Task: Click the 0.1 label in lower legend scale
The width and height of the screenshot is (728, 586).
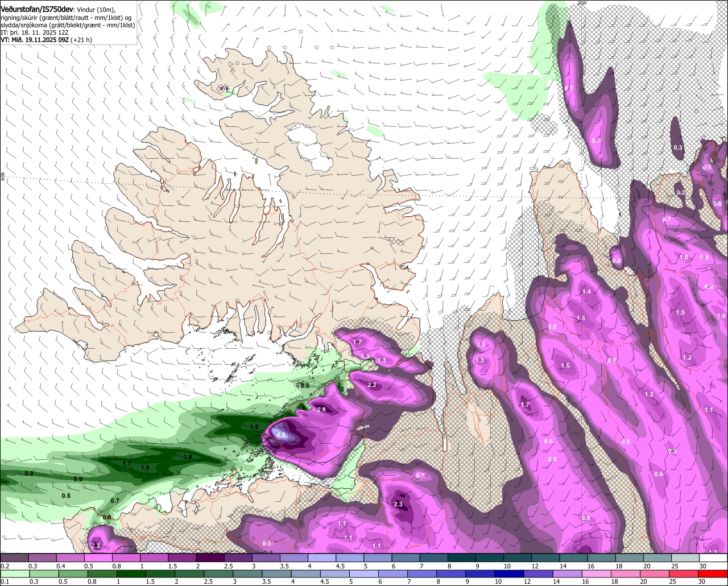Action: pos(5,582)
